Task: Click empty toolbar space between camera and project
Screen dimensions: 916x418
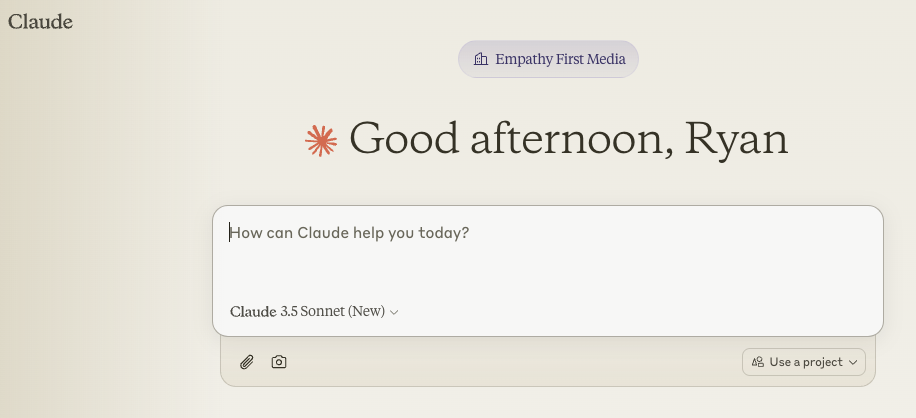Action: tap(510, 362)
